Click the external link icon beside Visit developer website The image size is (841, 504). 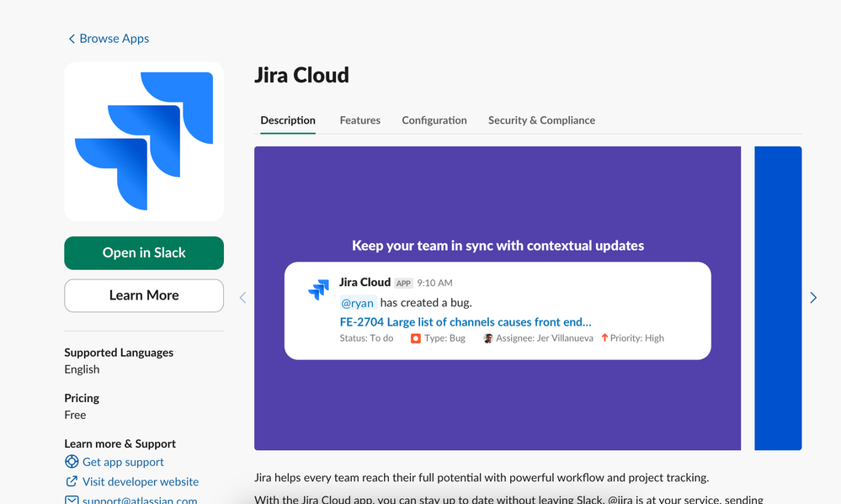(72, 481)
